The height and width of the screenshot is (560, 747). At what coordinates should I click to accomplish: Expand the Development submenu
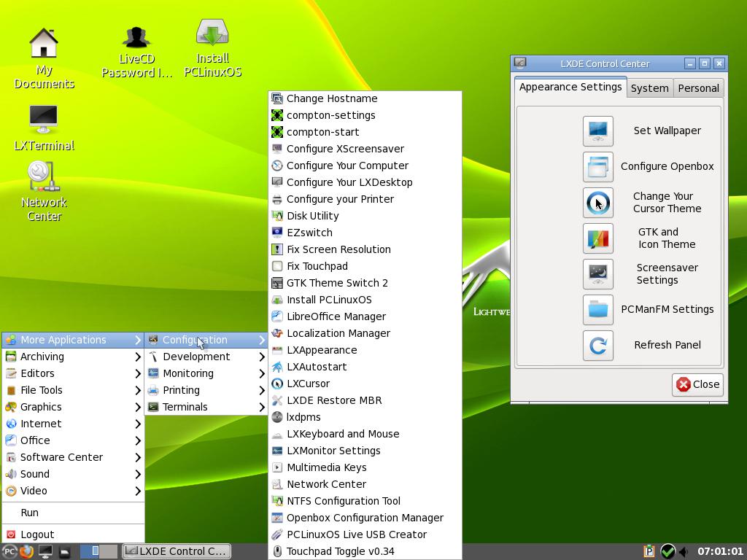[197, 357]
